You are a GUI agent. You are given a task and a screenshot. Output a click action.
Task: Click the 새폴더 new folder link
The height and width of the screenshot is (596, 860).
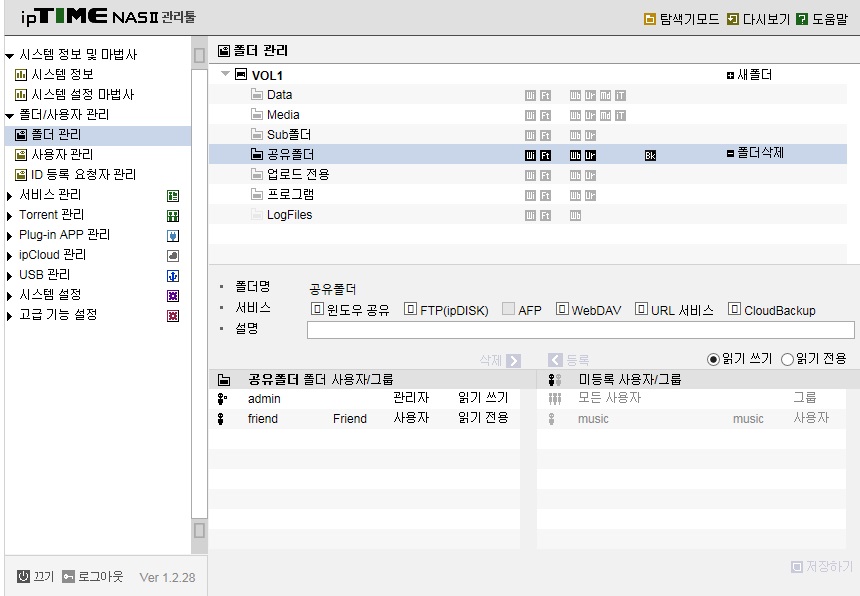coord(750,75)
